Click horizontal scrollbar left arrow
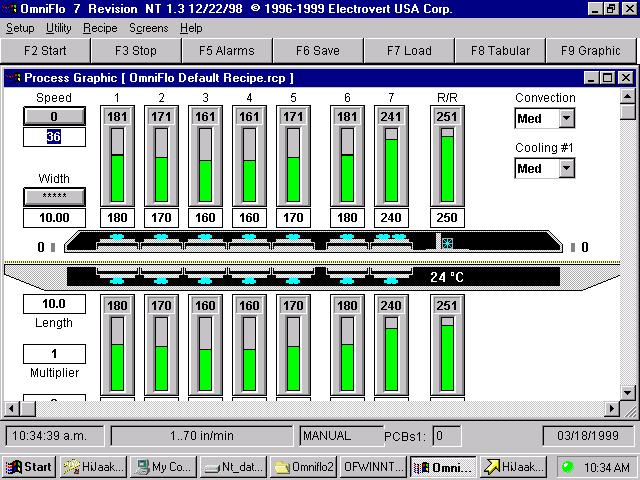This screenshot has height=480, width=640. click(x=11, y=409)
